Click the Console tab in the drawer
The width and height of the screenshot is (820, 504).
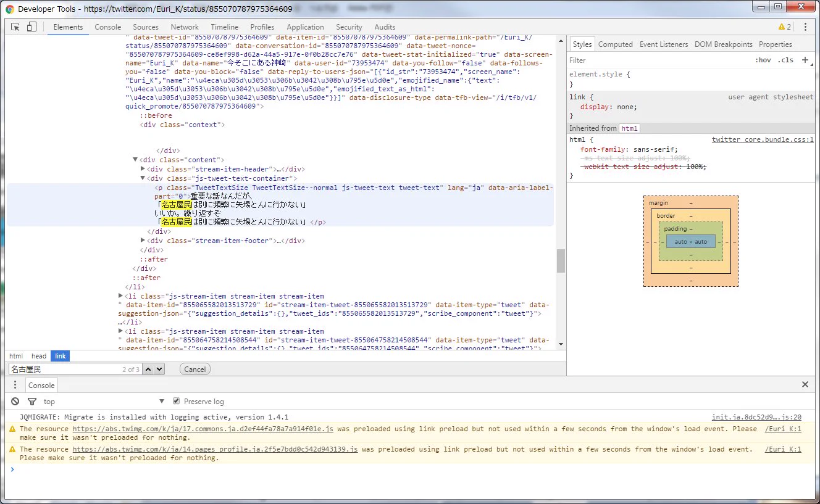[x=41, y=385]
